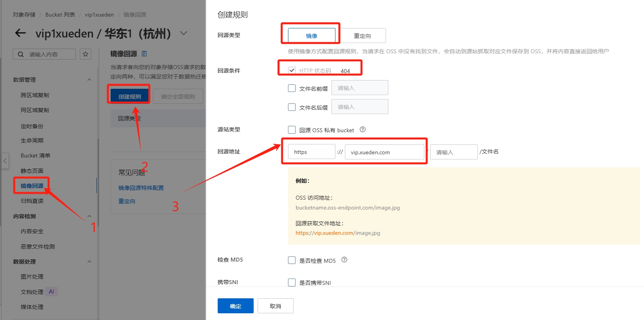Click the back arrow beside vip1xueden
The height and width of the screenshot is (320, 644).
point(20,34)
